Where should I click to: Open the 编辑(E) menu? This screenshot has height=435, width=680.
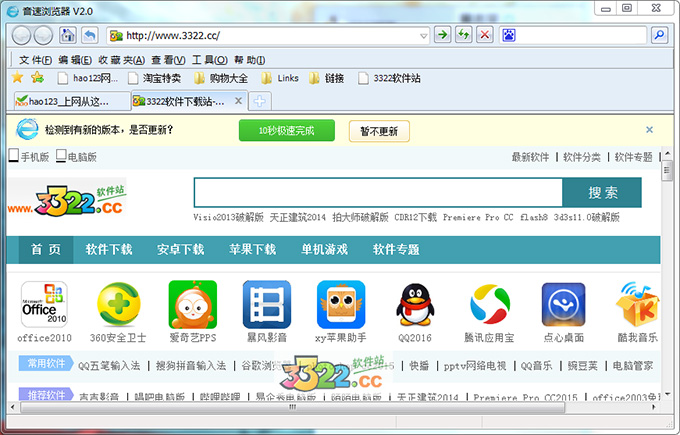75,60
